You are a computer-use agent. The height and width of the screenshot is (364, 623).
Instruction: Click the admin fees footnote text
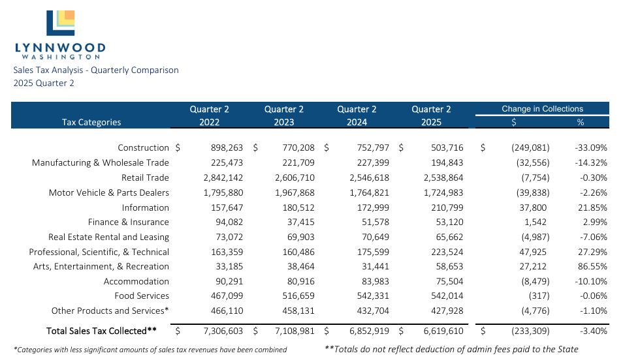click(x=451, y=349)
